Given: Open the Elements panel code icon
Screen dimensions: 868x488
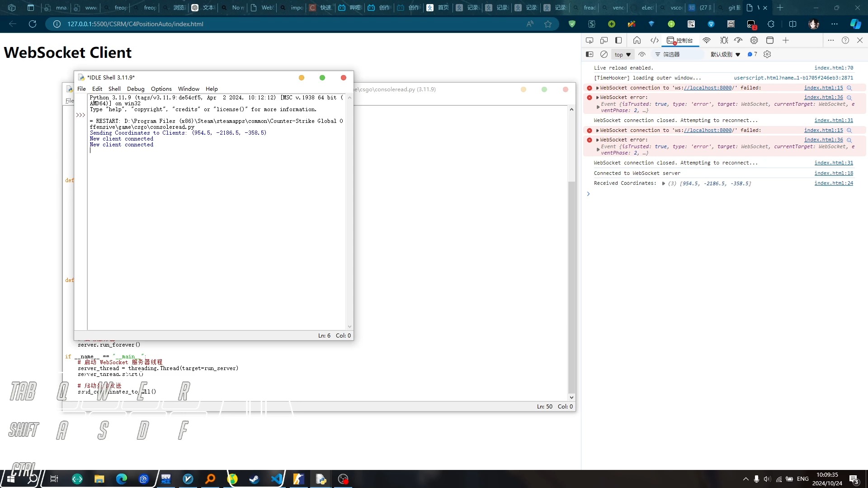Looking at the screenshot, I should 654,40.
